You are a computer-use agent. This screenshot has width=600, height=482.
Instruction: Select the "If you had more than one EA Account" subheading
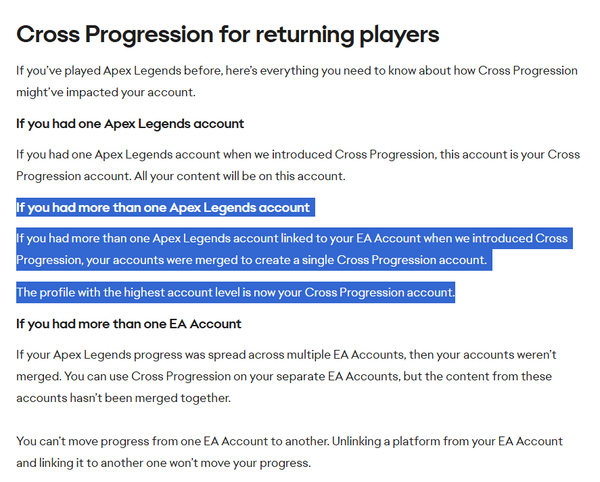tap(128, 324)
